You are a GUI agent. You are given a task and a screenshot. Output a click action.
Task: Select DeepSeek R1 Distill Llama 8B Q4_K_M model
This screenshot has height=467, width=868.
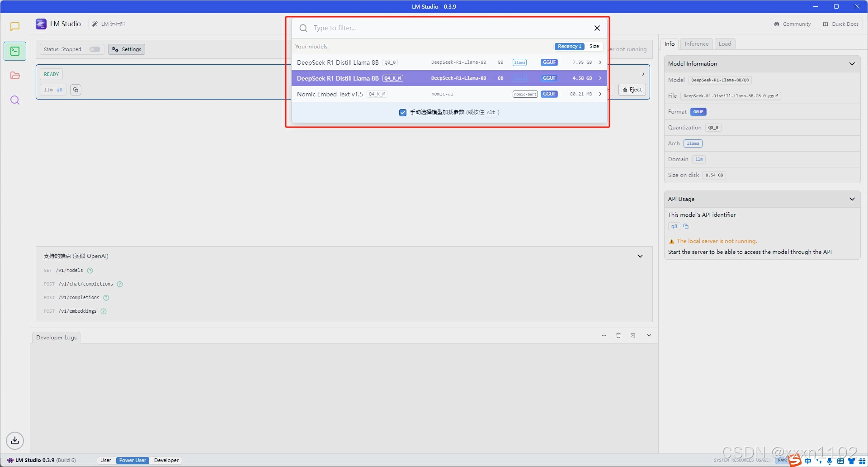pyautogui.click(x=449, y=78)
